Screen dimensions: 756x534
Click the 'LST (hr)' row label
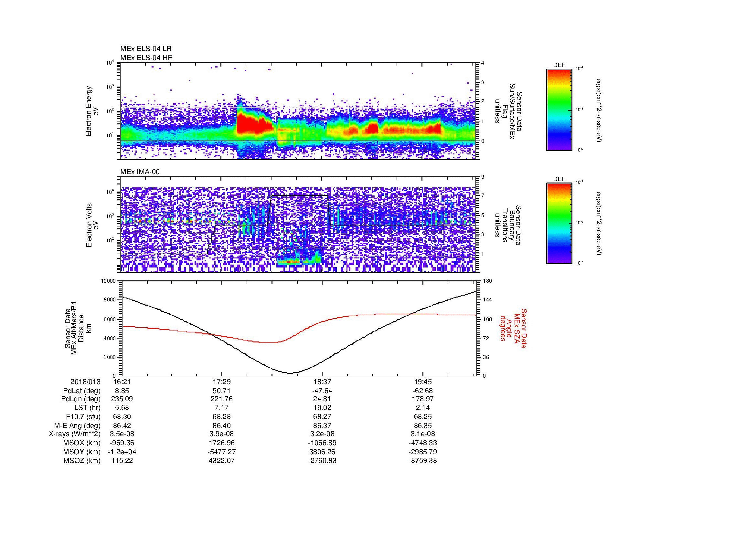87,408
